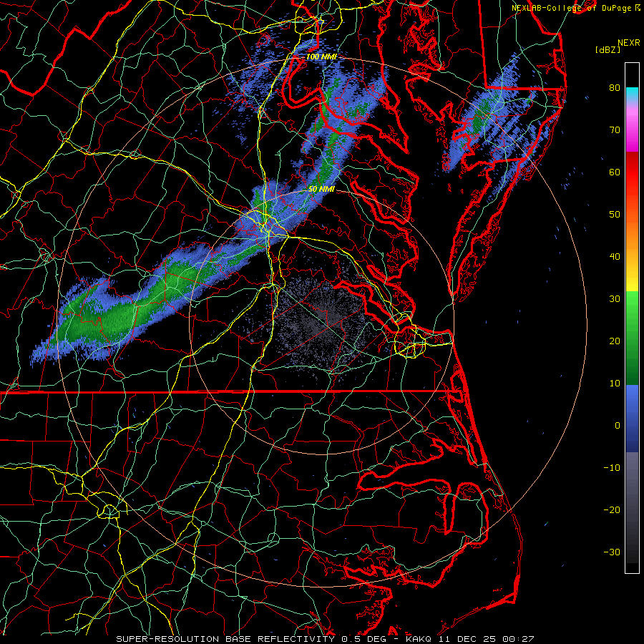Screen dimensions: 644x644
Task: Click the -30 value on dBZ scale
Action: click(x=612, y=552)
